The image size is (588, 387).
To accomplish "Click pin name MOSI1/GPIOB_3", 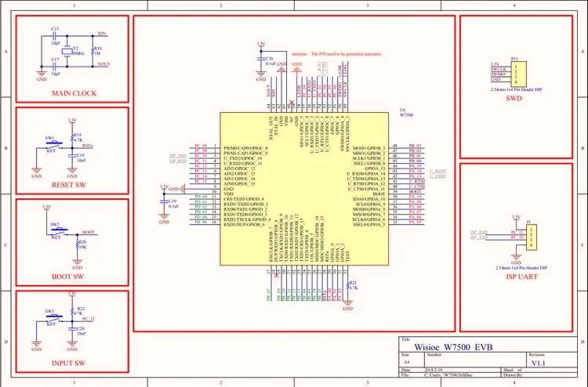I will point(369,148).
